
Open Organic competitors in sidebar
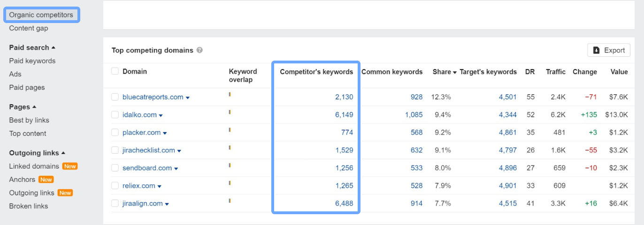tap(41, 15)
